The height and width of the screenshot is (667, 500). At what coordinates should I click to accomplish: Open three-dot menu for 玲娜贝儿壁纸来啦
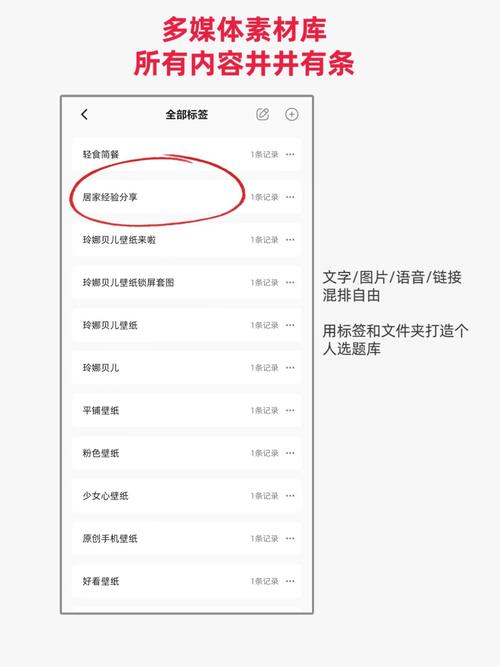click(x=290, y=239)
